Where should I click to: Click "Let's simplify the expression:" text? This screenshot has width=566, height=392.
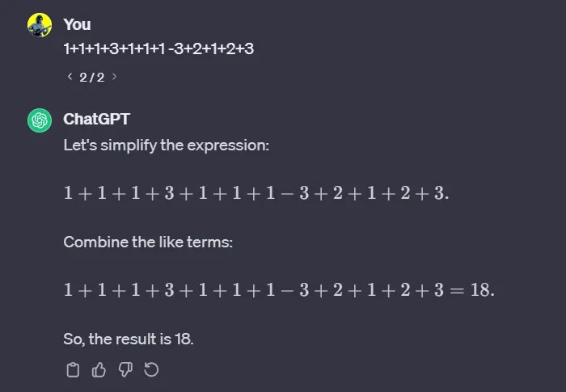point(166,145)
